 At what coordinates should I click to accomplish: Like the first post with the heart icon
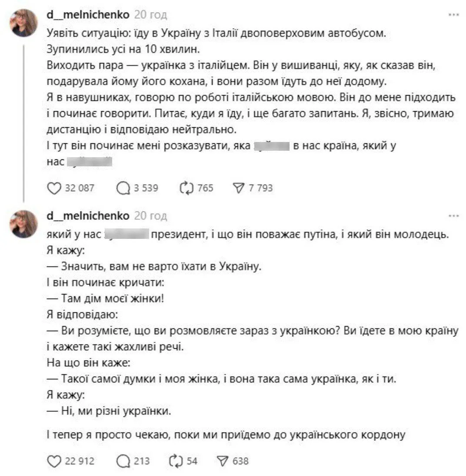54,188
